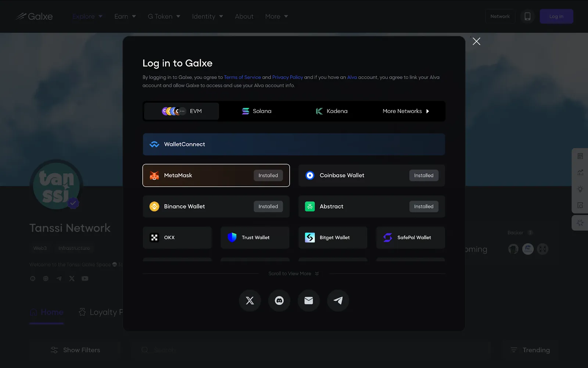
Task: Click the MetaMask fox icon
Action: point(154,176)
